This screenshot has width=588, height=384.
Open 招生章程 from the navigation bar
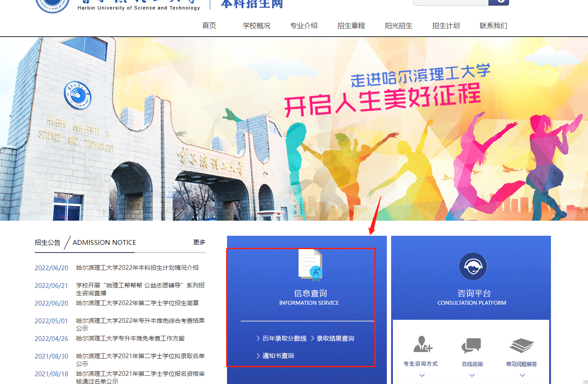click(x=351, y=26)
